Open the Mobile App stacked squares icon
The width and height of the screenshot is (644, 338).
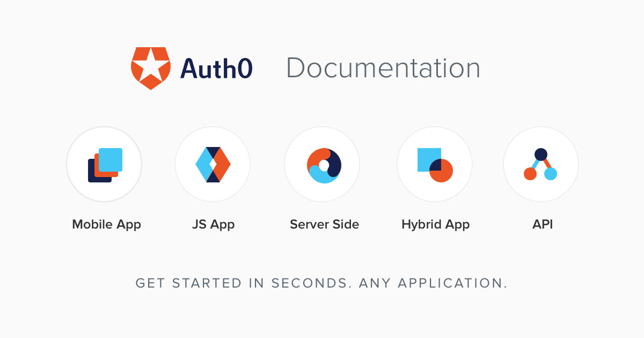pos(105,165)
